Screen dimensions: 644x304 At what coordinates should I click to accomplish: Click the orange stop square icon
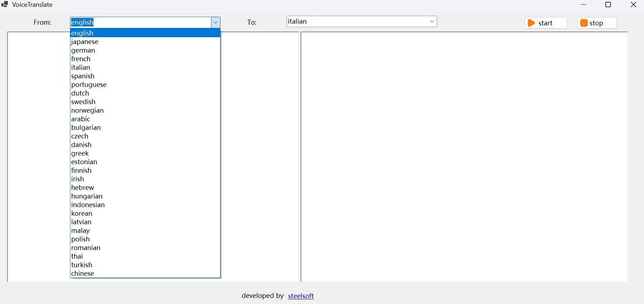[x=584, y=23]
